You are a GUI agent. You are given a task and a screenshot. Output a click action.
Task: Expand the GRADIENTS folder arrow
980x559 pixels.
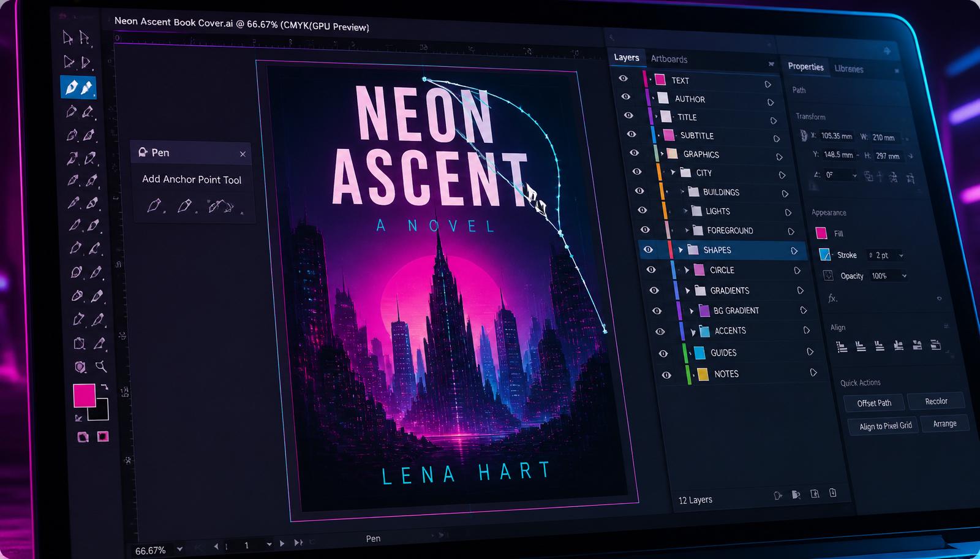coord(688,291)
